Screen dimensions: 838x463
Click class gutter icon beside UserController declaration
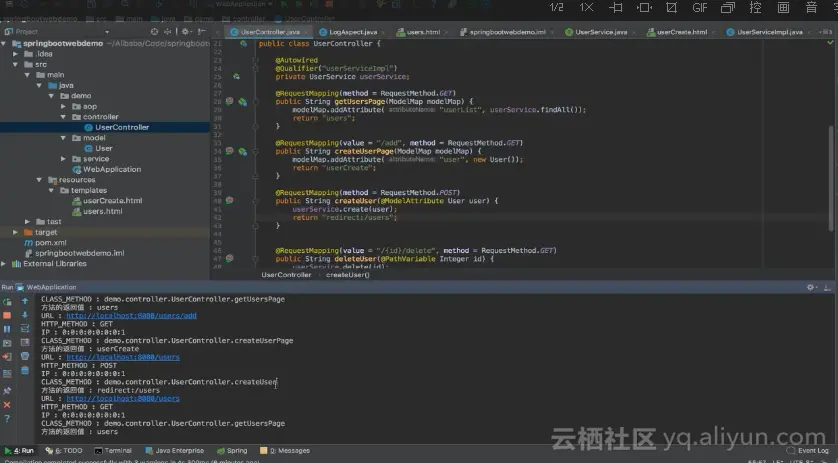pos(243,43)
